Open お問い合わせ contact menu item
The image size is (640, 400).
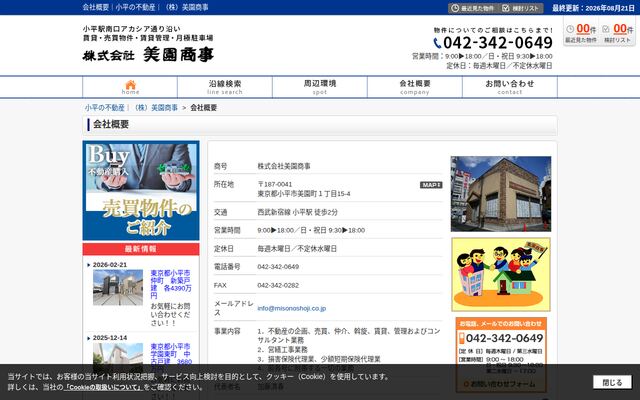coord(509,87)
